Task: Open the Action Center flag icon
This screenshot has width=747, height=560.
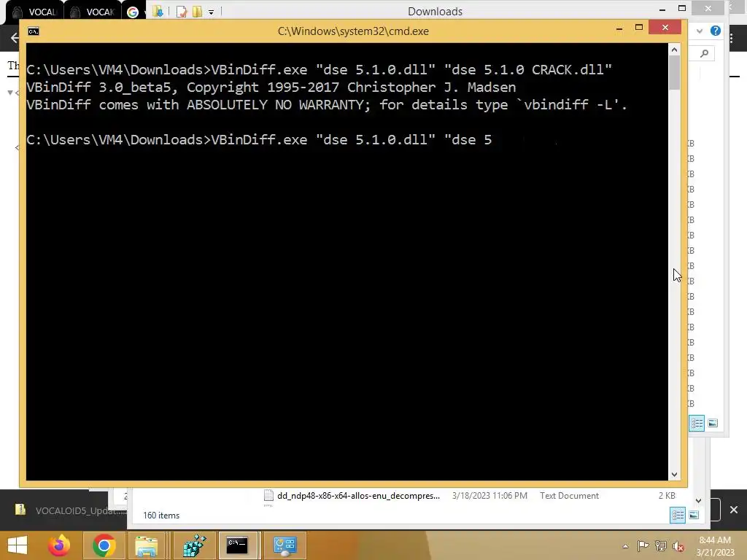Action: pos(643,545)
